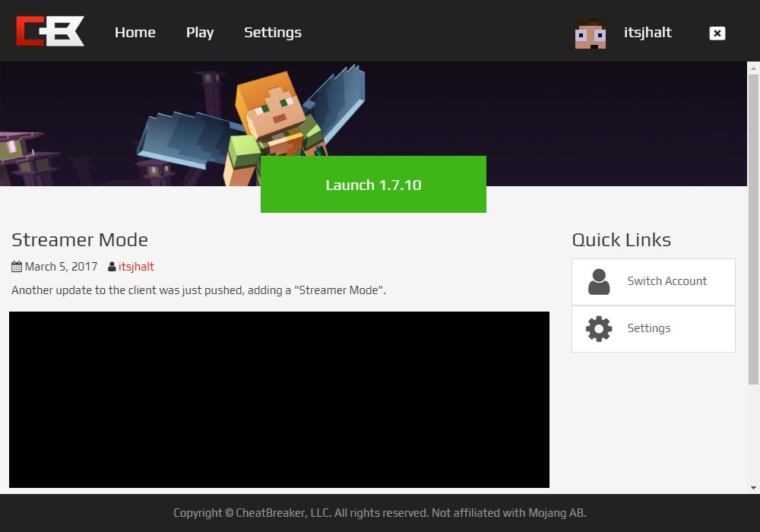Screen dimensions: 760x532
Task: Open the Streamer Mode post title
Action: [x=80, y=240]
